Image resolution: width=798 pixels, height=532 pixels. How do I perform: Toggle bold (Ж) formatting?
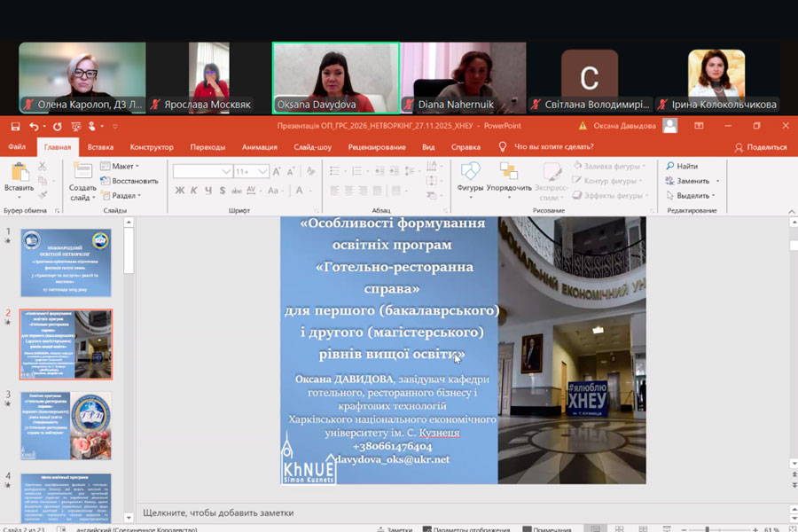pos(180,190)
